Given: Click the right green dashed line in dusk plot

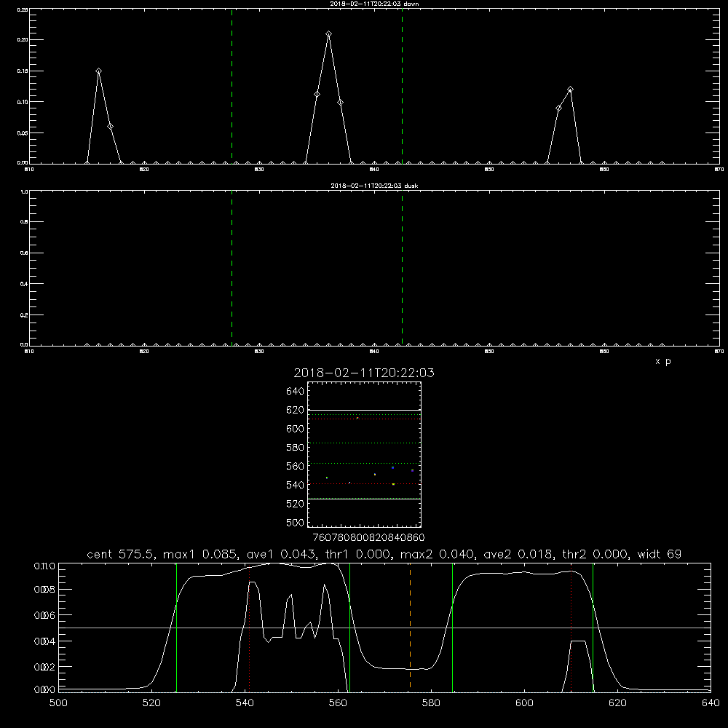Looking at the screenshot, I should 402,268.
